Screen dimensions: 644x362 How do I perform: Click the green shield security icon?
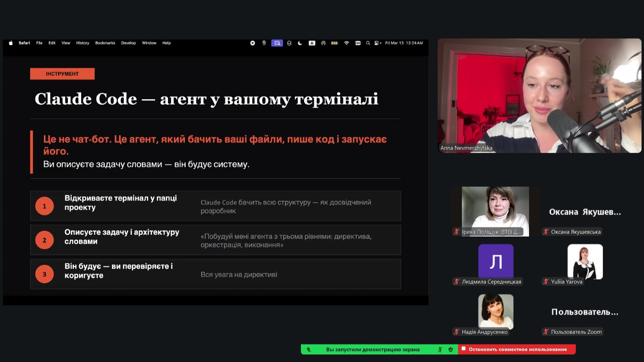pyautogui.click(x=451, y=350)
